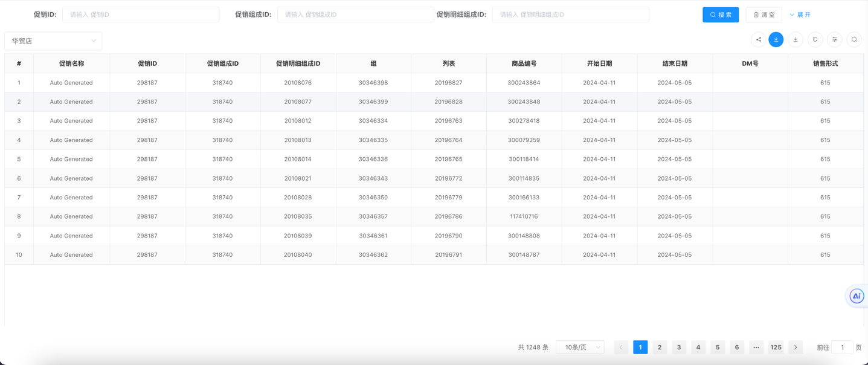
Task: Go to next page with right arrow
Action: point(796,347)
